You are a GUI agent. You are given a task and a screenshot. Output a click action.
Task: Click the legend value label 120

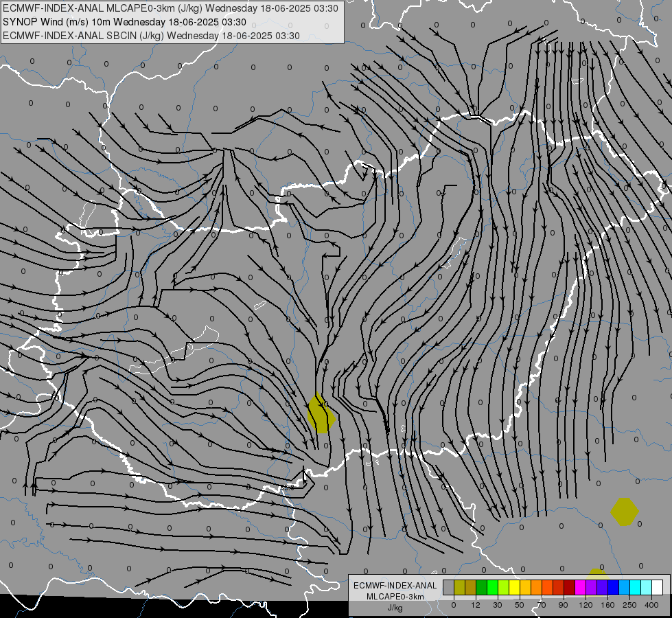coord(586,605)
